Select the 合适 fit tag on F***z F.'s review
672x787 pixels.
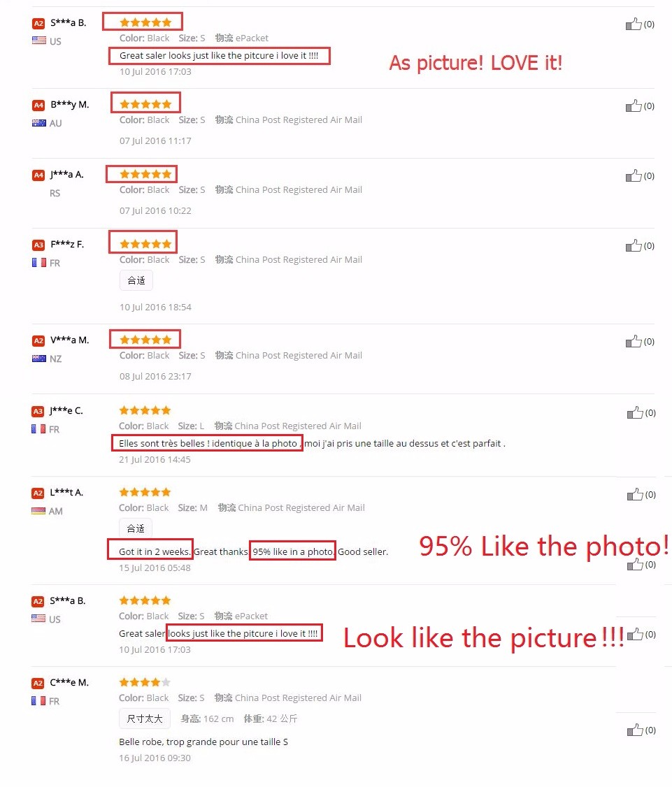pos(136,280)
